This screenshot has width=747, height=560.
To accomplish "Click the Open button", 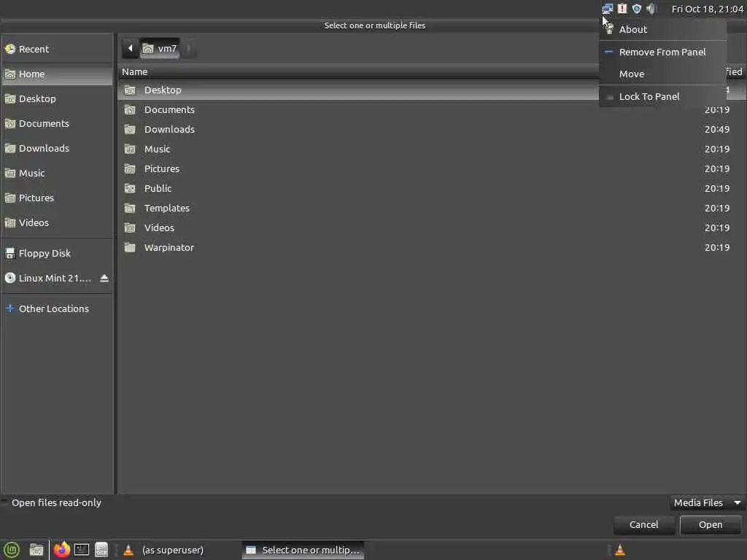I will click(x=711, y=525).
